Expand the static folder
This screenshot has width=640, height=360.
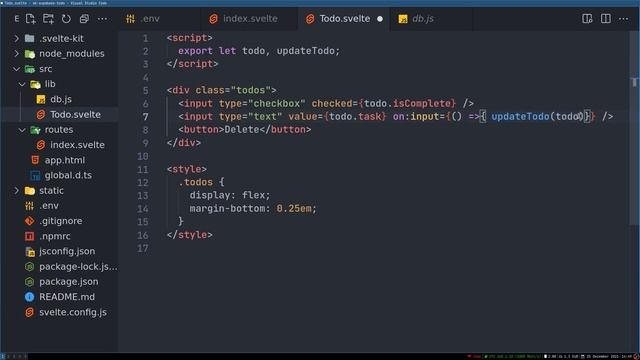tap(16, 191)
